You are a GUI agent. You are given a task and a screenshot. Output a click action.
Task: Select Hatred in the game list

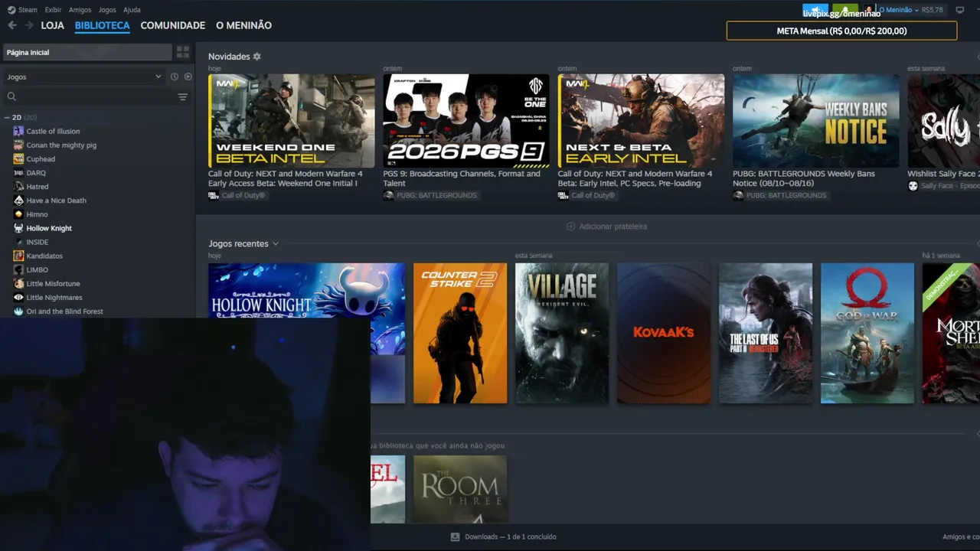click(38, 187)
